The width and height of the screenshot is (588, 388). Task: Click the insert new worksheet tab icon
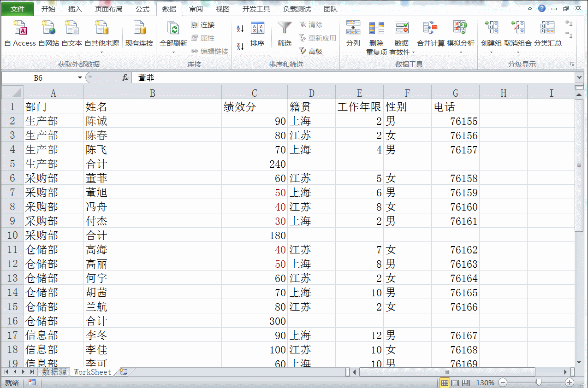(123, 371)
